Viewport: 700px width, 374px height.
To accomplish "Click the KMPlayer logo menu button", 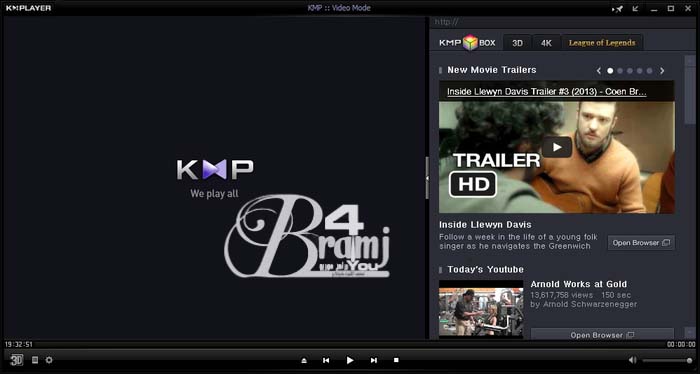I will (29, 8).
